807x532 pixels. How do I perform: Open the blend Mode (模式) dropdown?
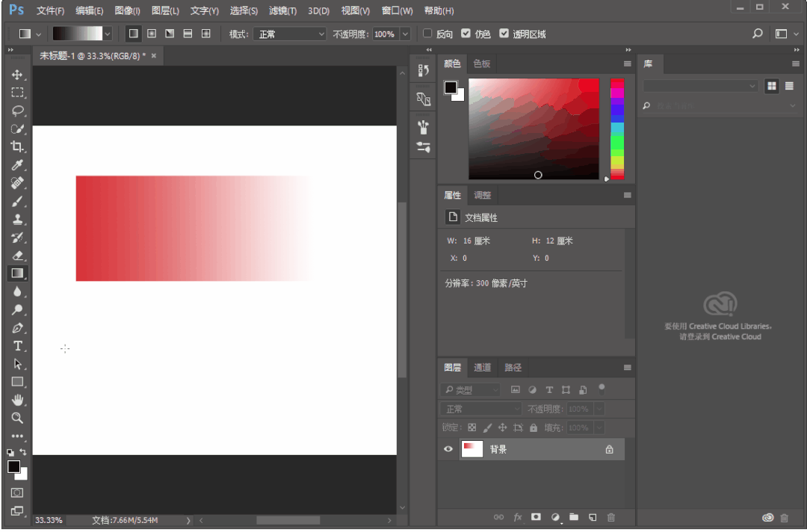290,34
